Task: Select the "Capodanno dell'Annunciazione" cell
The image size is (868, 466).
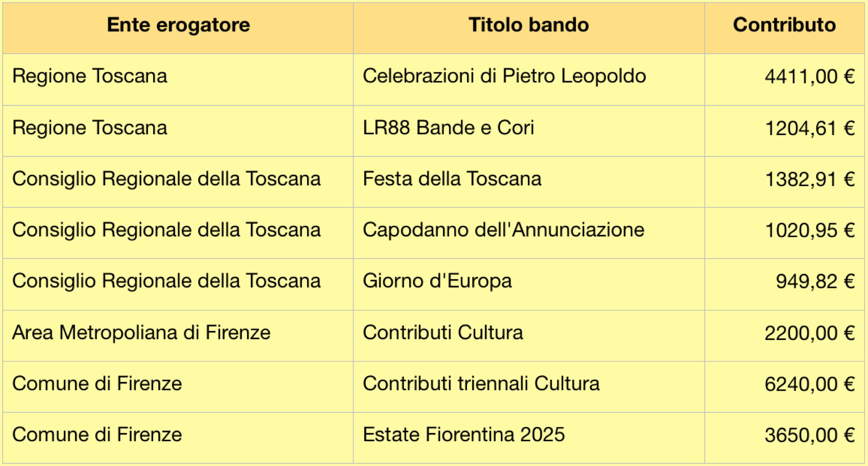Action: 503,230
